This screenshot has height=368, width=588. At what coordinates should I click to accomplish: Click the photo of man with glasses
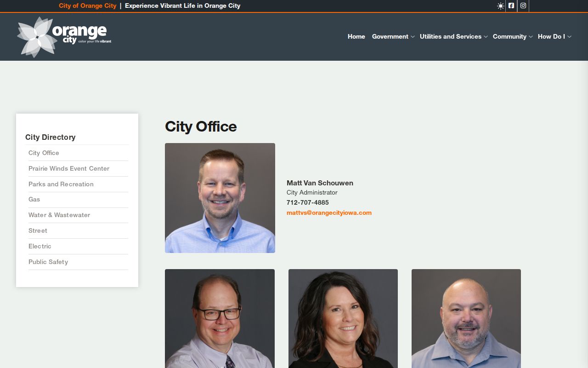point(220,318)
